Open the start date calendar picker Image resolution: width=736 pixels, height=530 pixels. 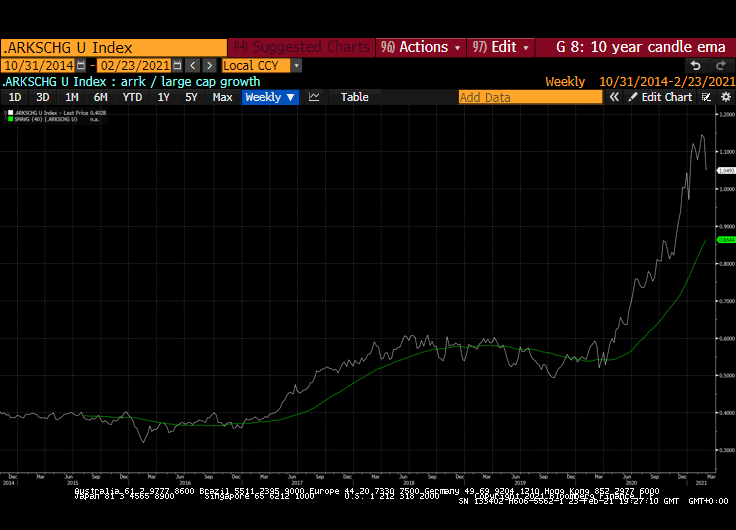tap(81, 65)
